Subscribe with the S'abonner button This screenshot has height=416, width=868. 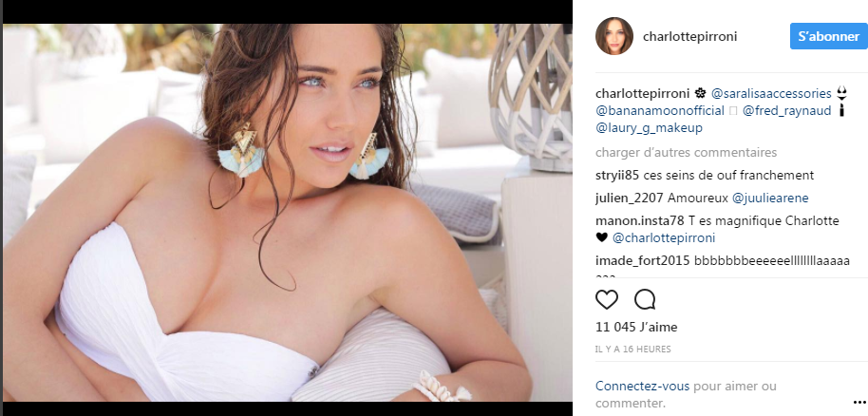pos(828,36)
